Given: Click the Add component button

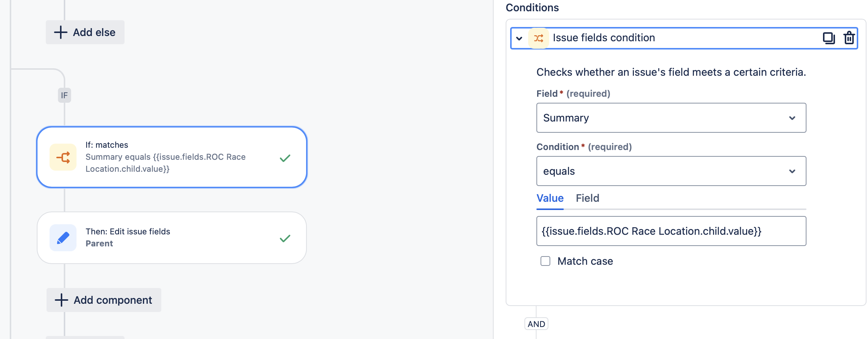Looking at the screenshot, I should click(104, 300).
